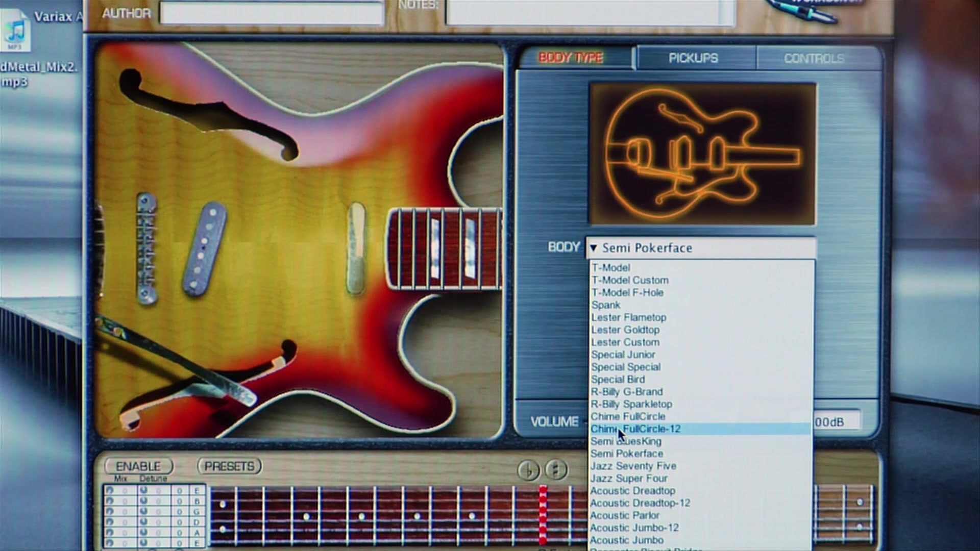Open the BODY dropdown showing Semi Pokerface
980x551 pixels.
[x=700, y=248]
